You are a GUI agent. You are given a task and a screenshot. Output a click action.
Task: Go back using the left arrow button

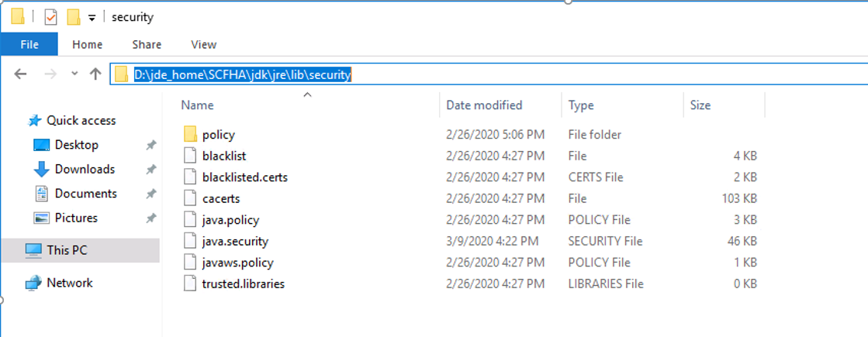[20, 74]
